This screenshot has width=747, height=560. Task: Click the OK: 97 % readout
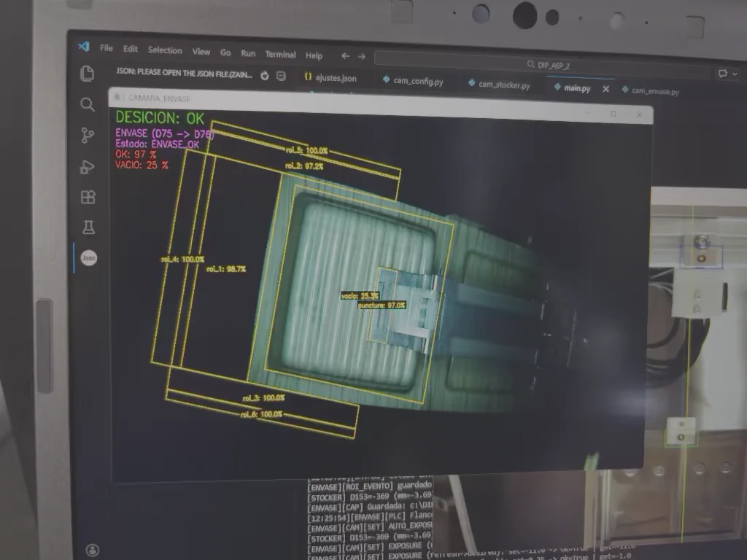[136, 155]
